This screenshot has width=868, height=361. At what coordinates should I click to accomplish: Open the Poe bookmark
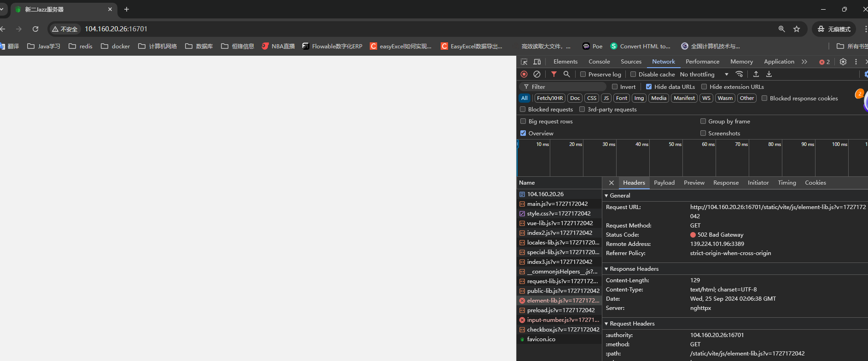coord(593,46)
